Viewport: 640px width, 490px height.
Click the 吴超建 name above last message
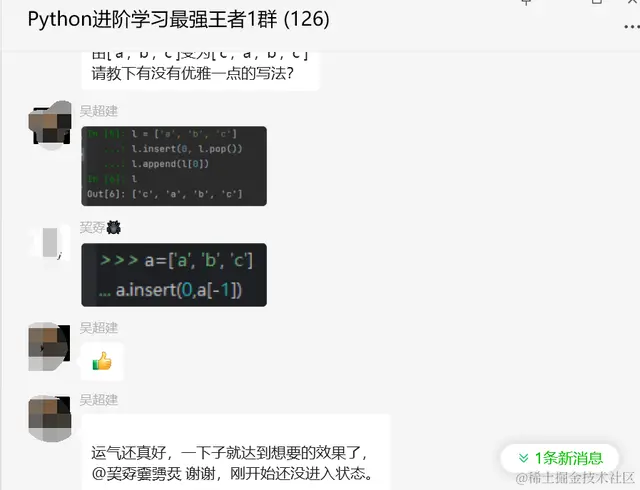coord(99,400)
